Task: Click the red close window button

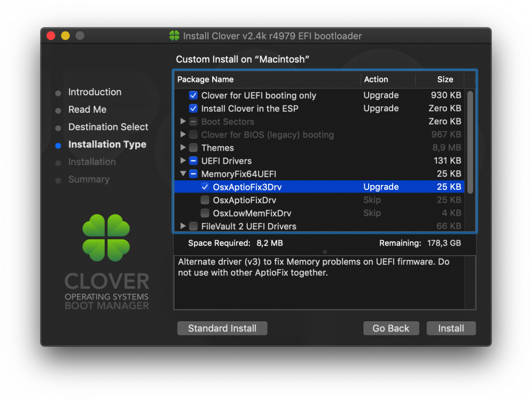Action: (51, 36)
